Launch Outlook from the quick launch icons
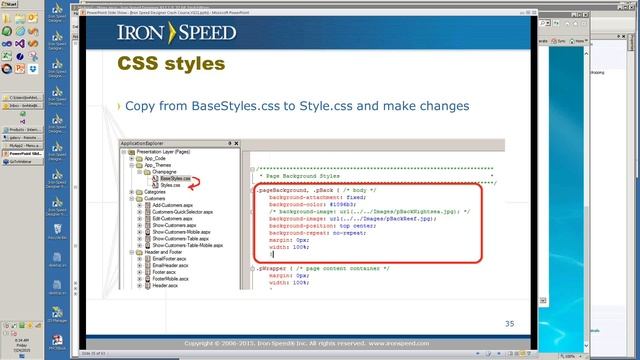The height and width of the screenshot is (360, 640). (33, 18)
